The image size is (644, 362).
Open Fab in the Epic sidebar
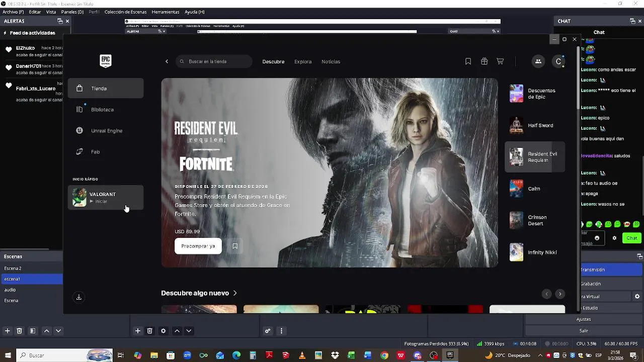click(x=106, y=152)
